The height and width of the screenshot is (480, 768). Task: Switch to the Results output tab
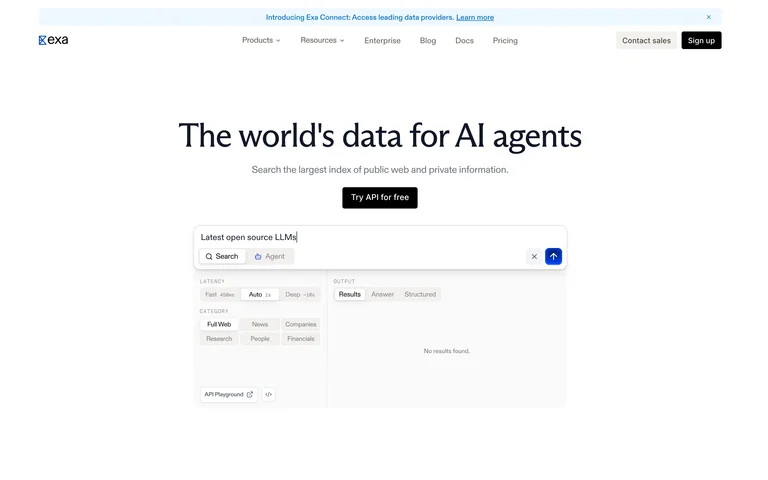tap(350, 294)
